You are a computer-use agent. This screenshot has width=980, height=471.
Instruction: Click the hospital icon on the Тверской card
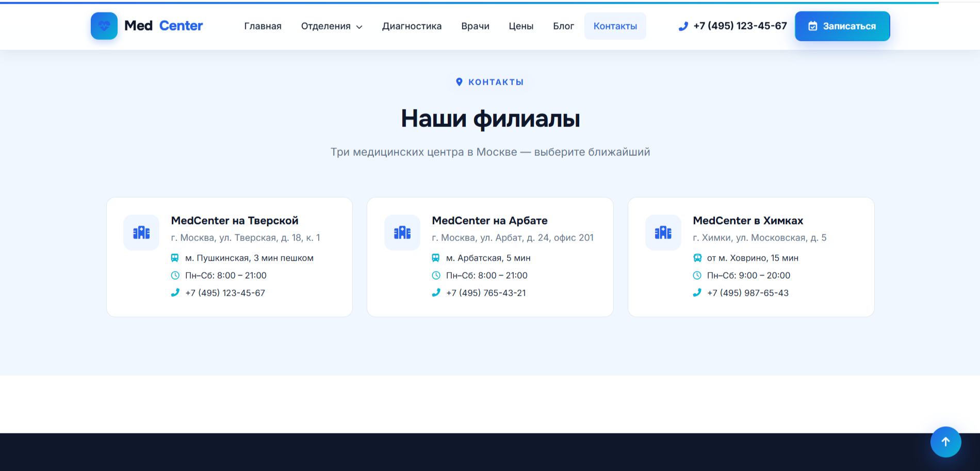click(x=141, y=233)
